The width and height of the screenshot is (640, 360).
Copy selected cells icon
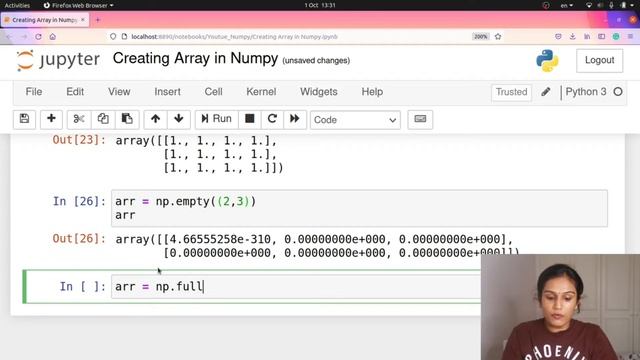(103, 119)
